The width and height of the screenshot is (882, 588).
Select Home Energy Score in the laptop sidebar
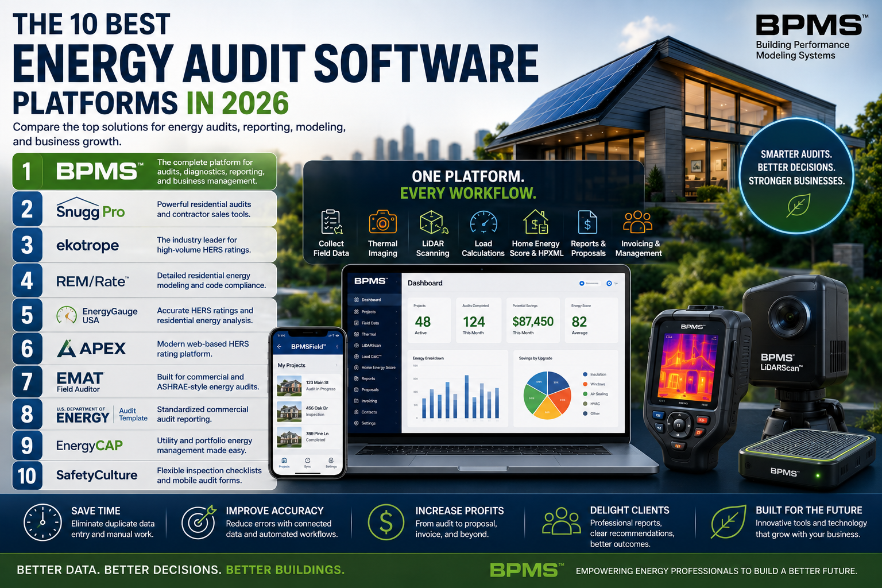[373, 367]
